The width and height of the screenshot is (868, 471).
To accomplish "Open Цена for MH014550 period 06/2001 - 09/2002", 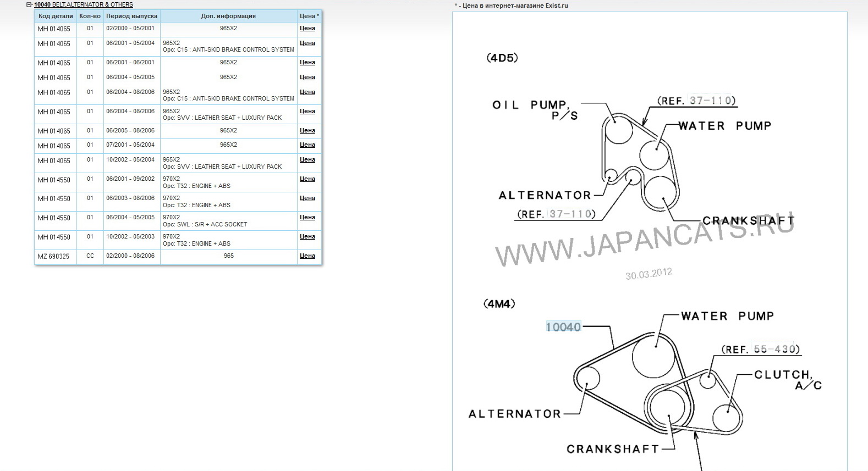I will tap(307, 179).
